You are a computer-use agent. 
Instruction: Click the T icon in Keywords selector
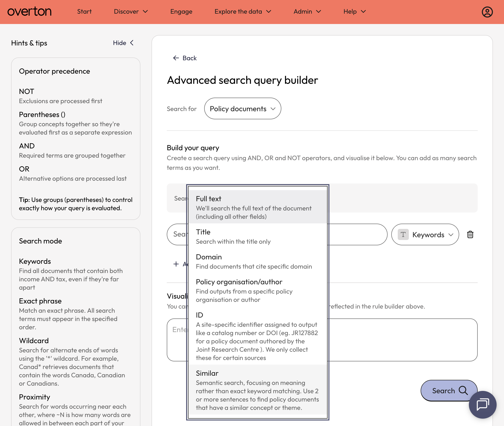pyautogui.click(x=403, y=234)
